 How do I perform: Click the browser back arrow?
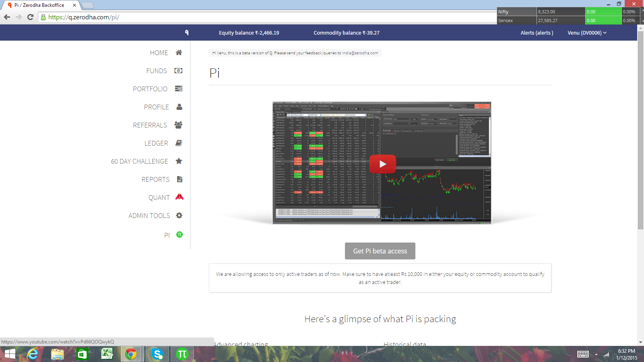tap(7, 17)
